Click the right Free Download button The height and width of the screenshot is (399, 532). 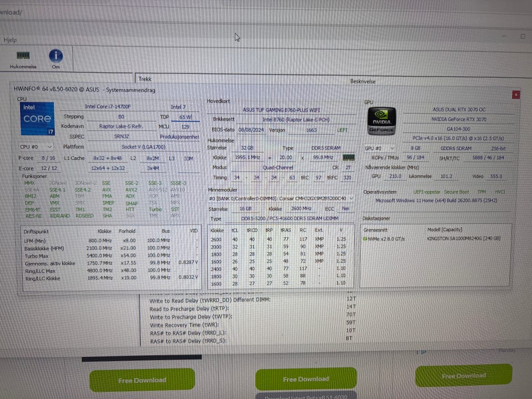pyautogui.click(x=463, y=375)
